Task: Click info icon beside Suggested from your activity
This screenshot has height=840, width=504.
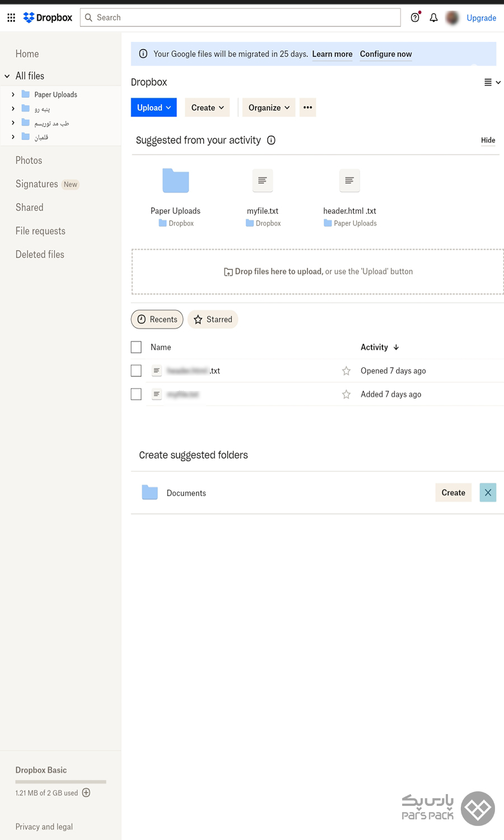Action: tap(271, 140)
